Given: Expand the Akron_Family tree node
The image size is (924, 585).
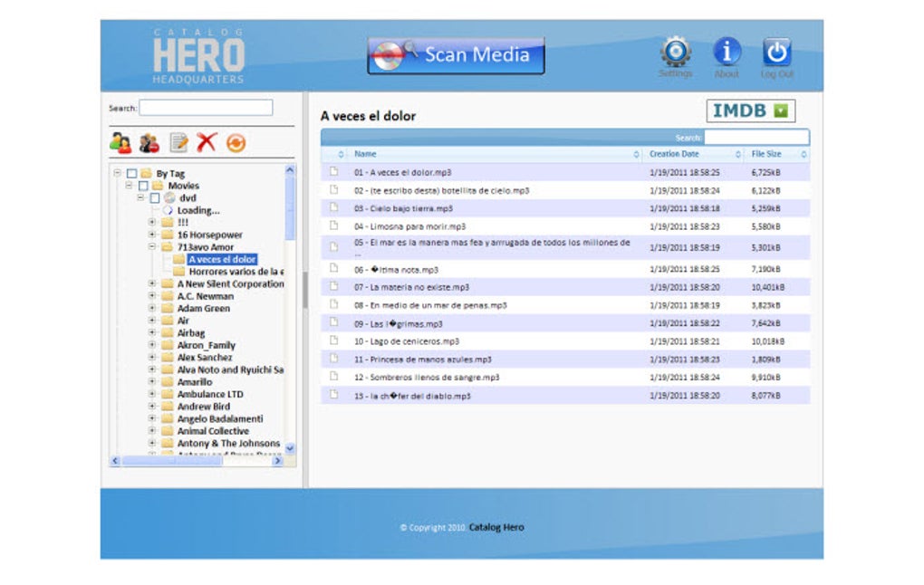Looking at the screenshot, I should click(151, 345).
